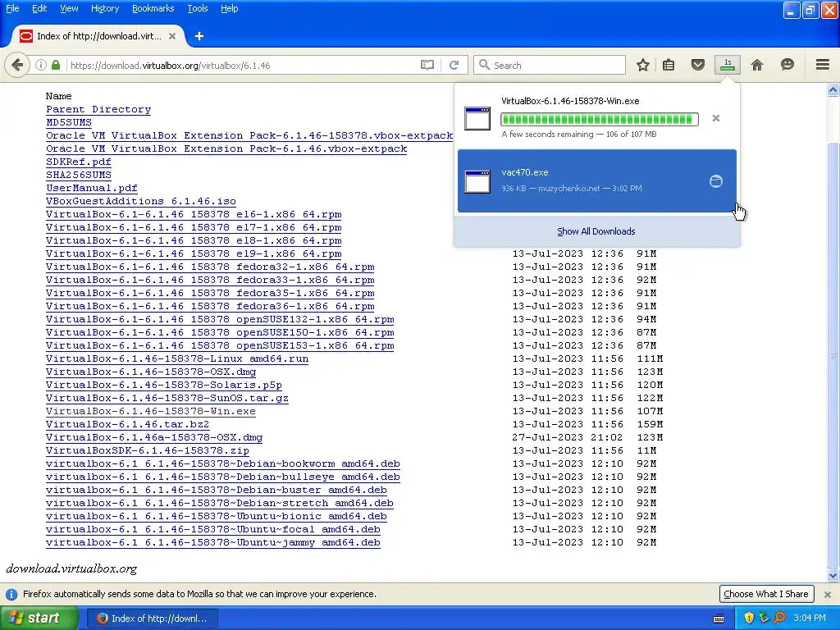Open the Windows Start menu
The width and height of the screenshot is (840, 630).
(39, 619)
